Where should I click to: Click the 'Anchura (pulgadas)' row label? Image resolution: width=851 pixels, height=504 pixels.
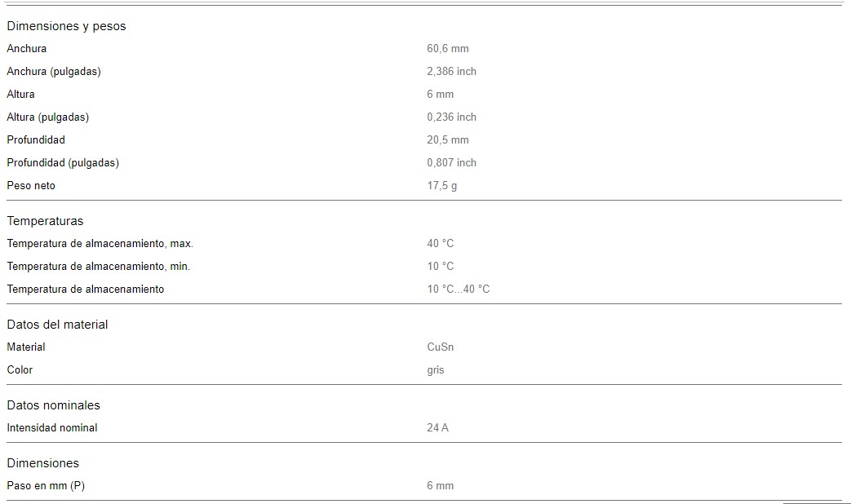pos(54,72)
